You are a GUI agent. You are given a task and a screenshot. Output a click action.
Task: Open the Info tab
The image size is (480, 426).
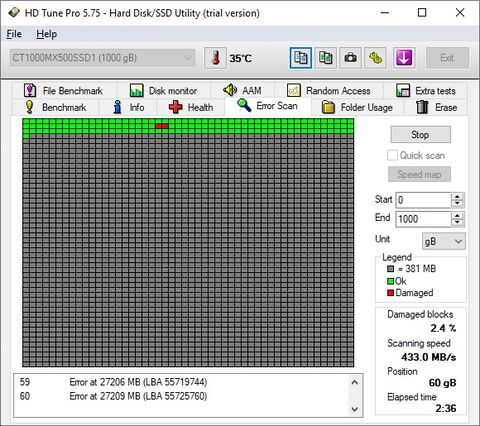[x=128, y=107]
